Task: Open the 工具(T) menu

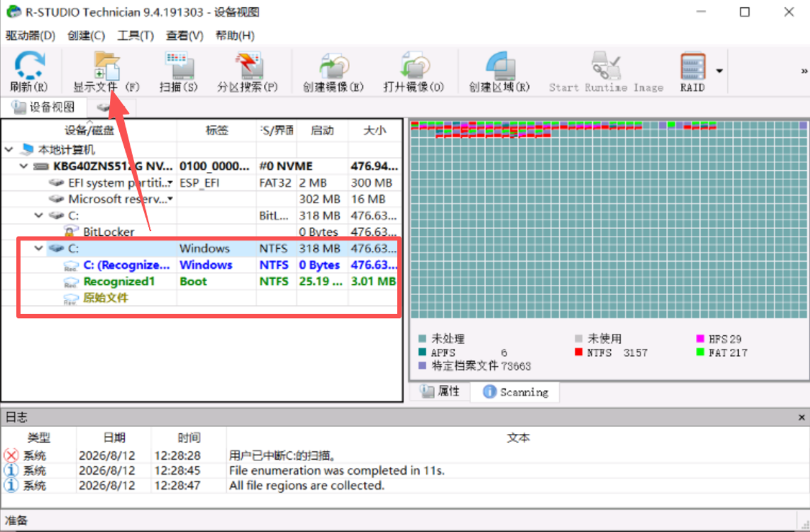Action: pos(135,36)
